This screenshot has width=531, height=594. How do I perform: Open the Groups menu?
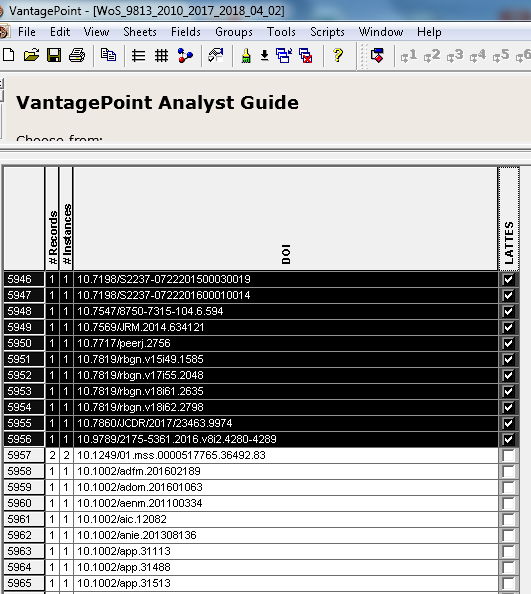(234, 32)
